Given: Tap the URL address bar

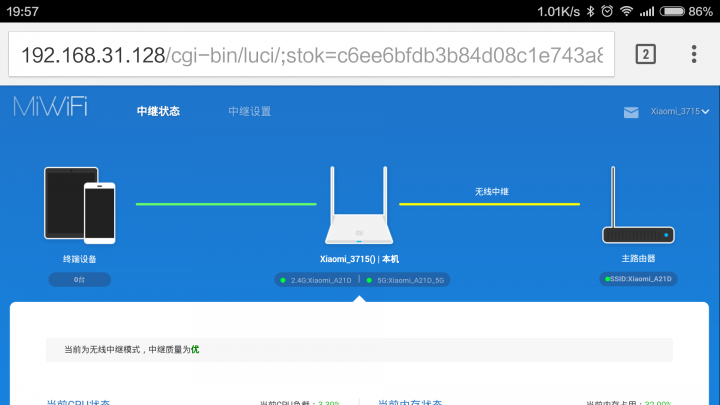Looking at the screenshot, I should tap(311, 55).
